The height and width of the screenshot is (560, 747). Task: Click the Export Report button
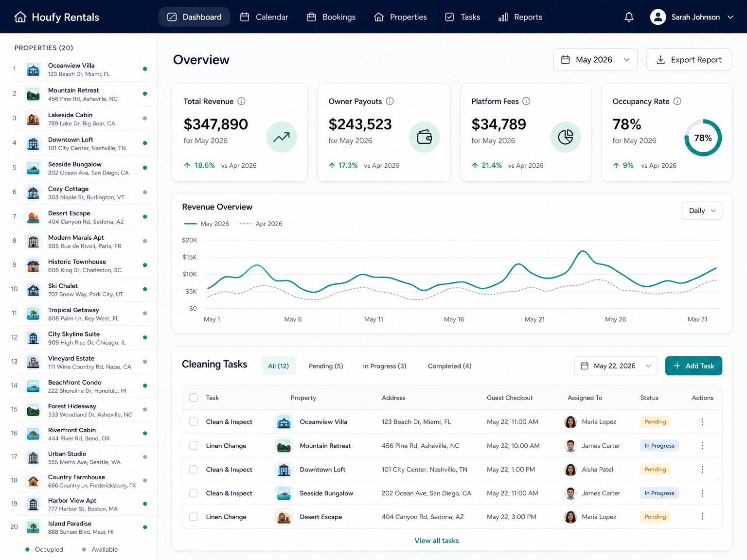(689, 60)
